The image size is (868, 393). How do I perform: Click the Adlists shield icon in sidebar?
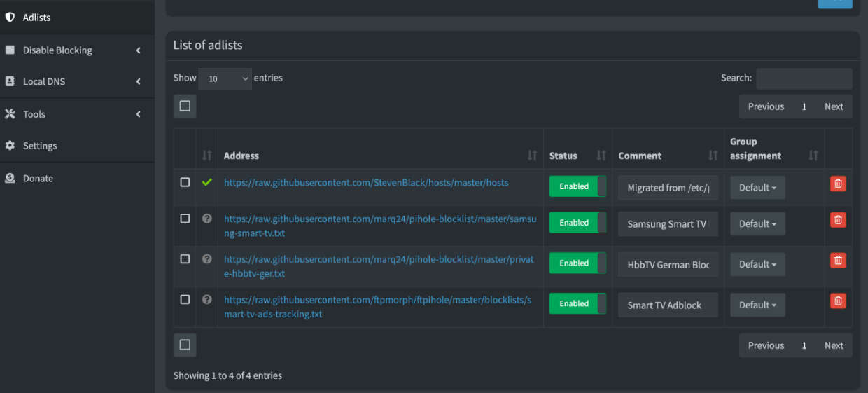point(10,17)
